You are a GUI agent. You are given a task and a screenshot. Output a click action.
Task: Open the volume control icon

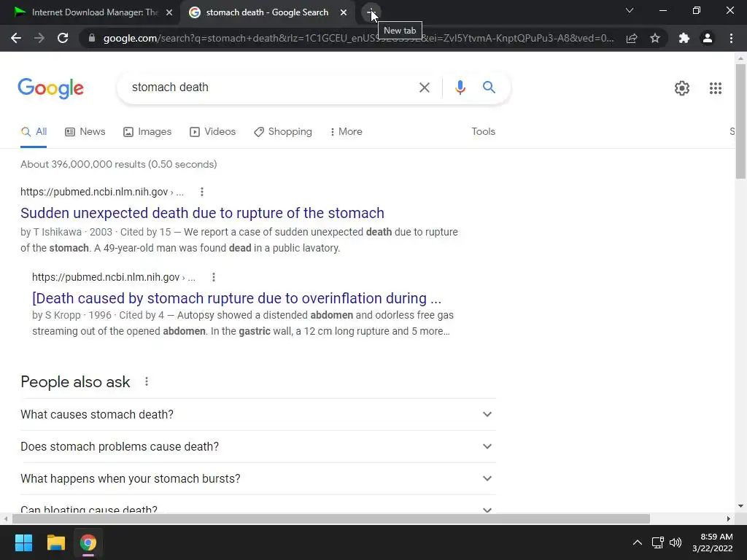coord(676,542)
